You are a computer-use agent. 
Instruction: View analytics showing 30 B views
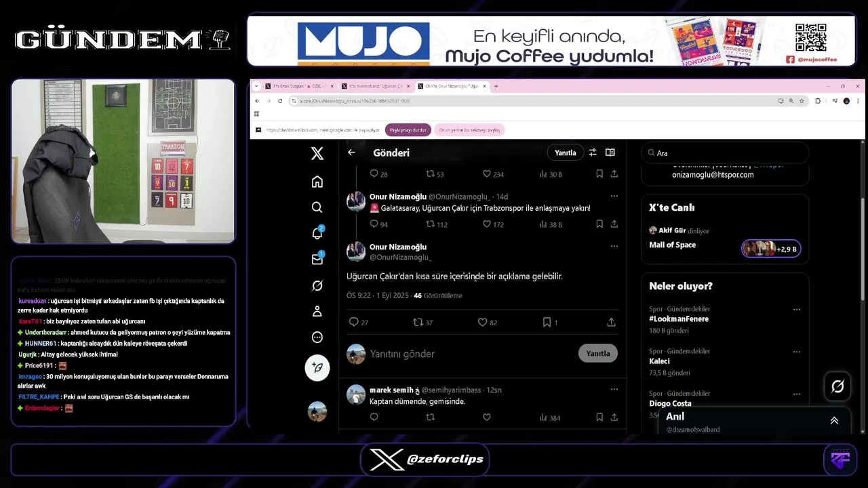(551, 174)
